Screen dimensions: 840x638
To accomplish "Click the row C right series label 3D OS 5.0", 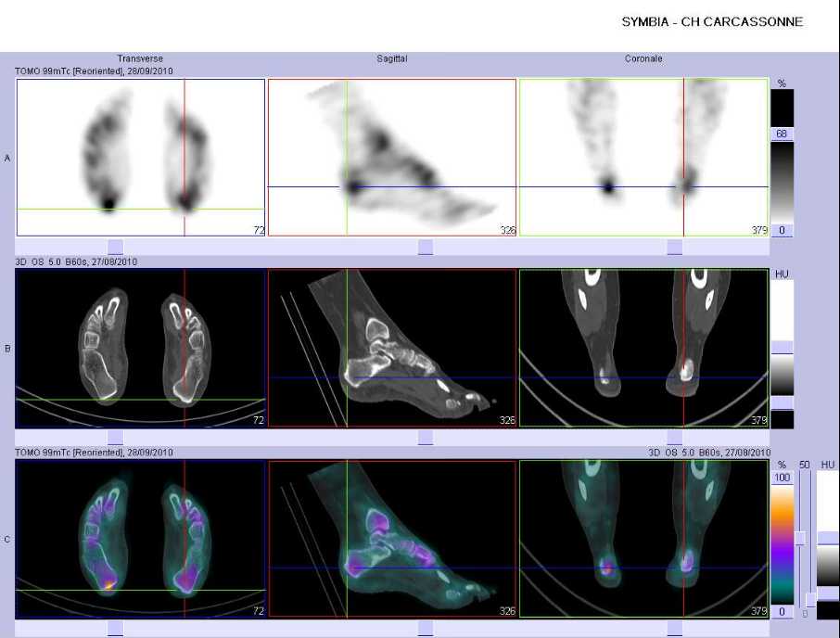I will pyautogui.click(x=708, y=453).
